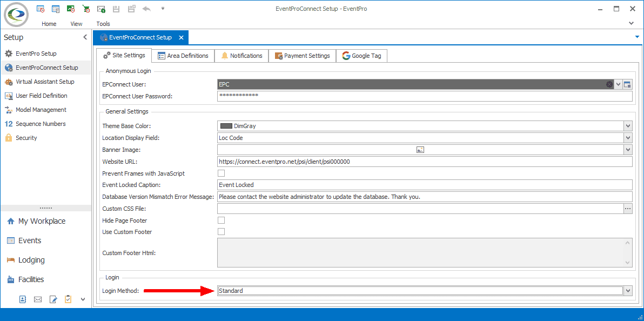Screen dimensions: 644x321
Task: Select EventProConnect Setup in sidebar
Action: (x=46, y=68)
